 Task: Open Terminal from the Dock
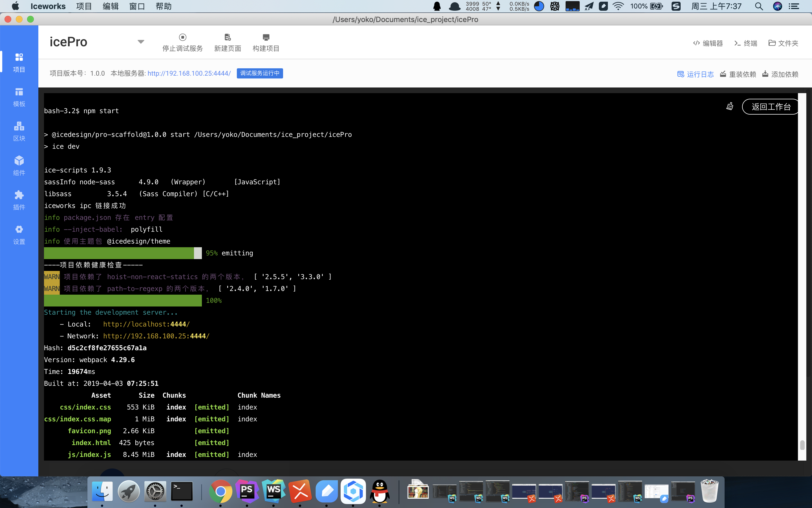point(182,492)
